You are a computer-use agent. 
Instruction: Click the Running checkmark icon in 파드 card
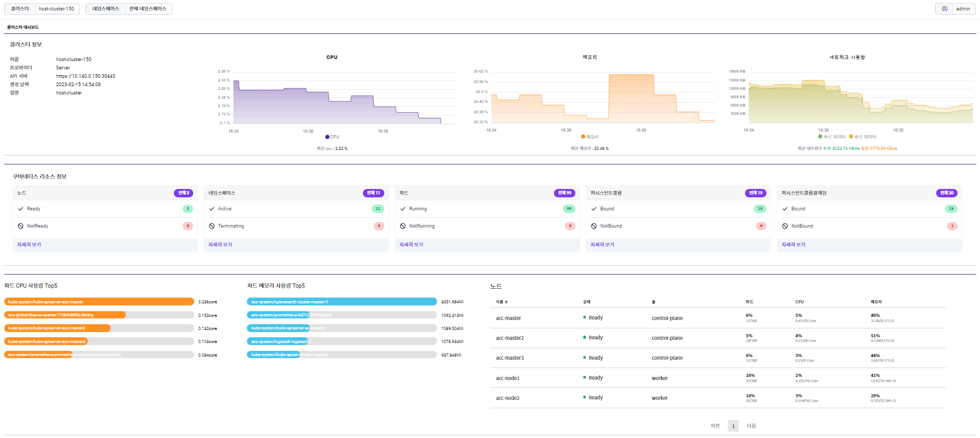pyautogui.click(x=403, y=209)
